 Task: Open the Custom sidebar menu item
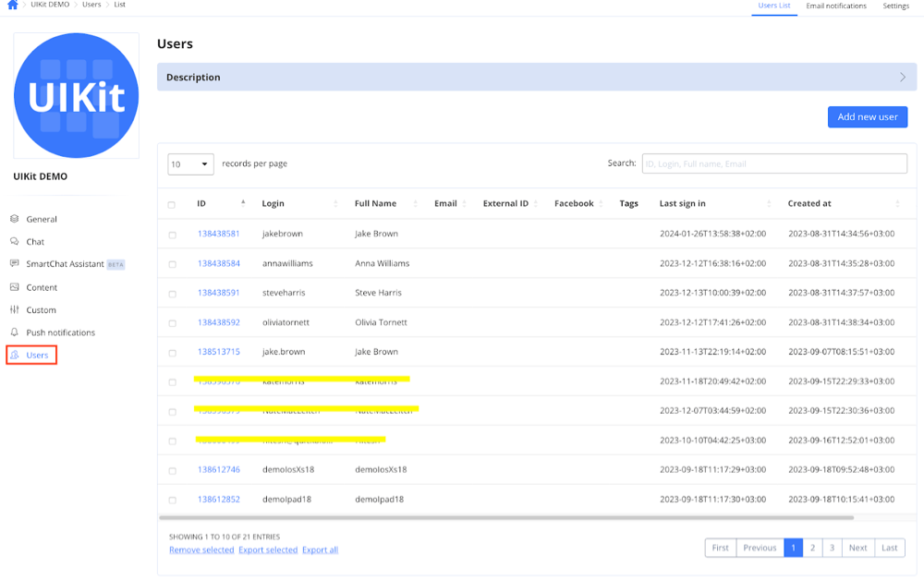coord(41,309)
